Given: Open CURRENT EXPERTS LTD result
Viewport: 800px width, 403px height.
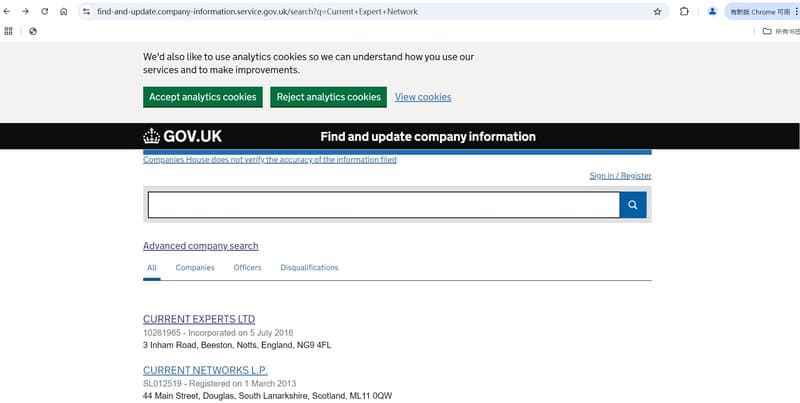Looking at the screenshot, I should pyautogui.click(x=199, y=319).
